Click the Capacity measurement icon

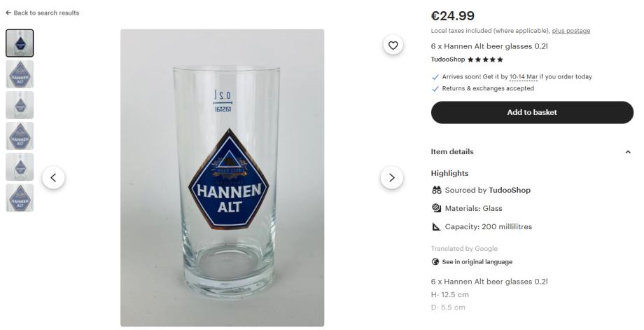pos(436,227)
